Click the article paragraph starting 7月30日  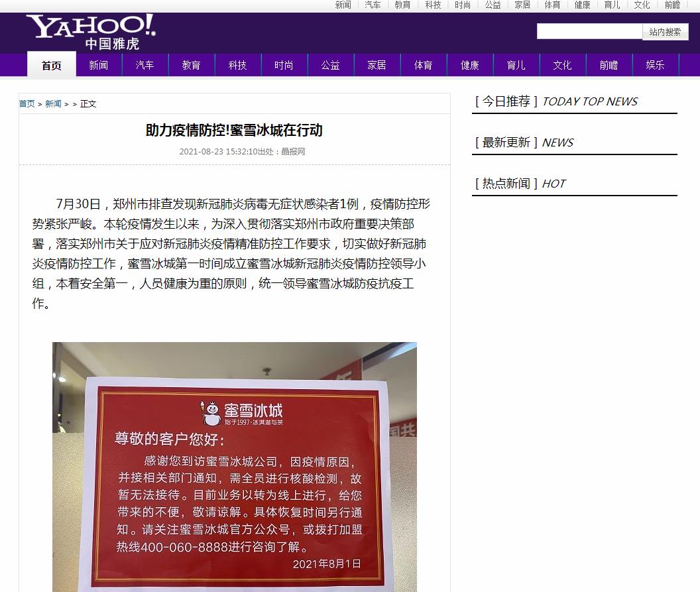231,254
